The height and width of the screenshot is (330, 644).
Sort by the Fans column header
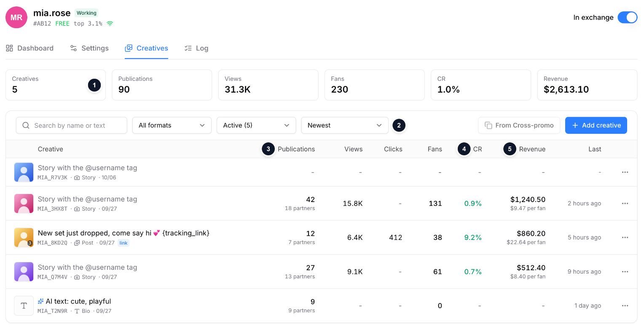point(435,149)
